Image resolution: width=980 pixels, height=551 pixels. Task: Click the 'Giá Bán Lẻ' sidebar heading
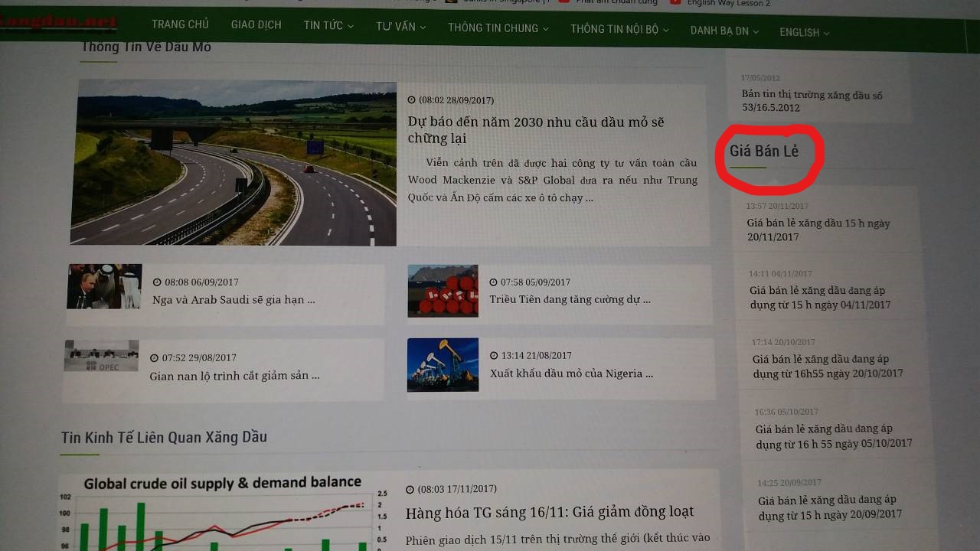pyautogui.click(x=764, y=152)
